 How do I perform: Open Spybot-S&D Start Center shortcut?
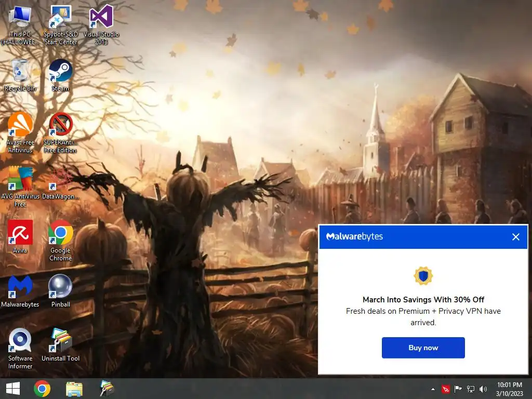60,25
